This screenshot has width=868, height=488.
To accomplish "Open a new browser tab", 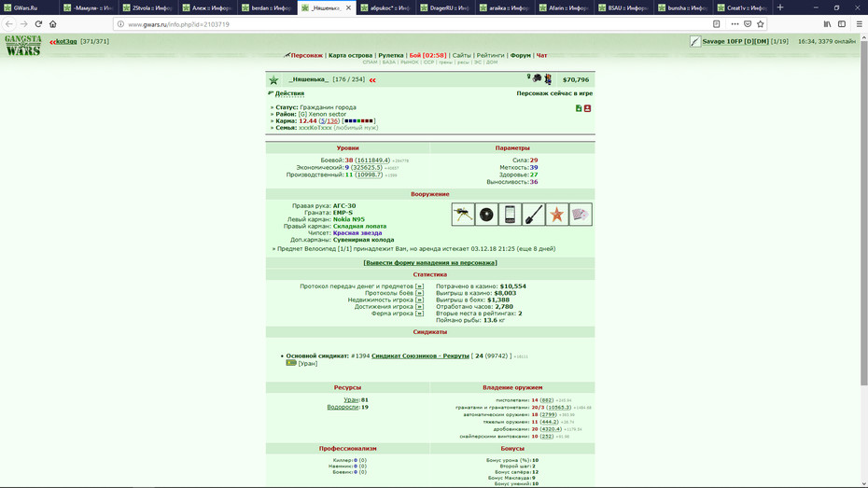I will [780, 7].
